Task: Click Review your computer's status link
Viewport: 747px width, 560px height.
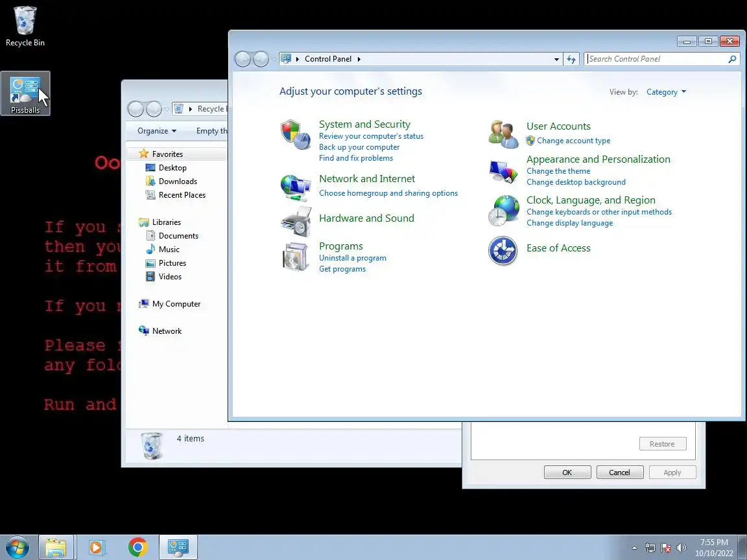Action: [371, 136]
